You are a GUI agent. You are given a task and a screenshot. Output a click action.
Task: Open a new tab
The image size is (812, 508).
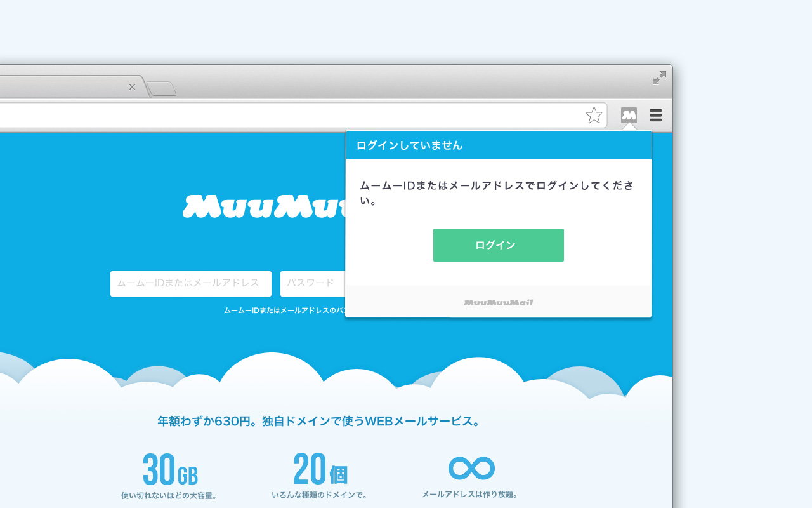(x=162, y=89)
